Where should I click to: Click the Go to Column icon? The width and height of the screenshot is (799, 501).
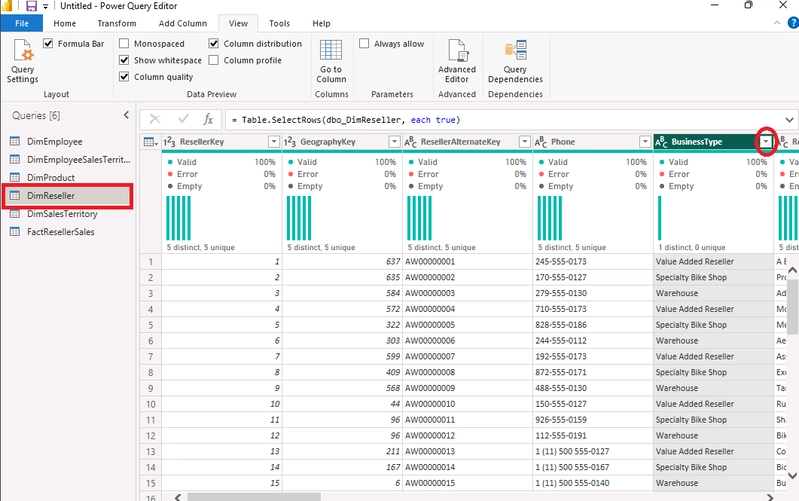click(331, 50)
